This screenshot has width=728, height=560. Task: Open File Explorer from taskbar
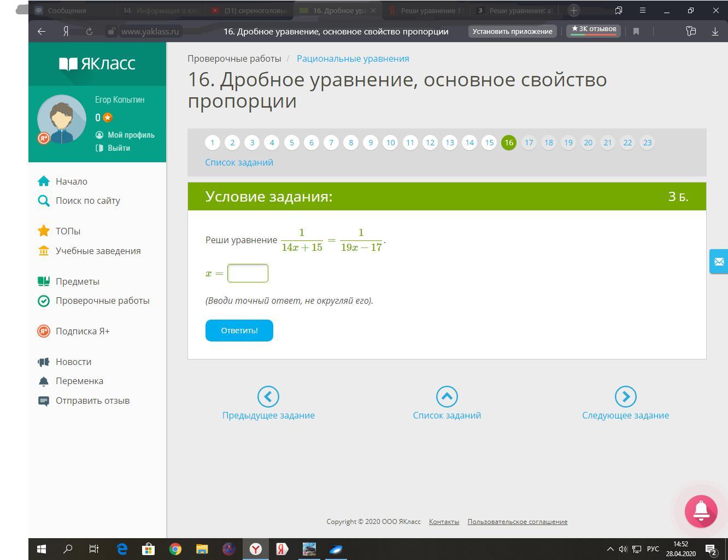click(x=202, y=549)
